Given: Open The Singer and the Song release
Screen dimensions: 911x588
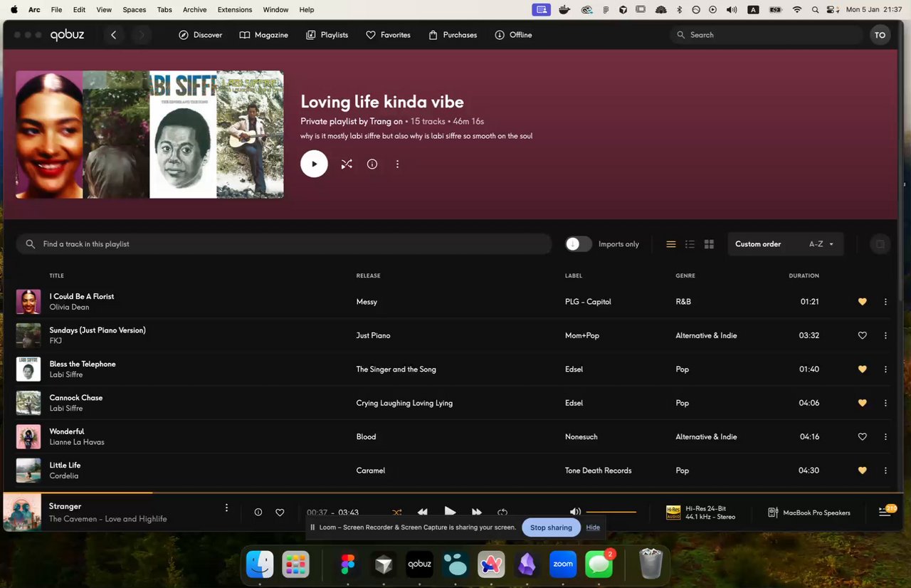Looking at the screenshot, I should point(396,369).
